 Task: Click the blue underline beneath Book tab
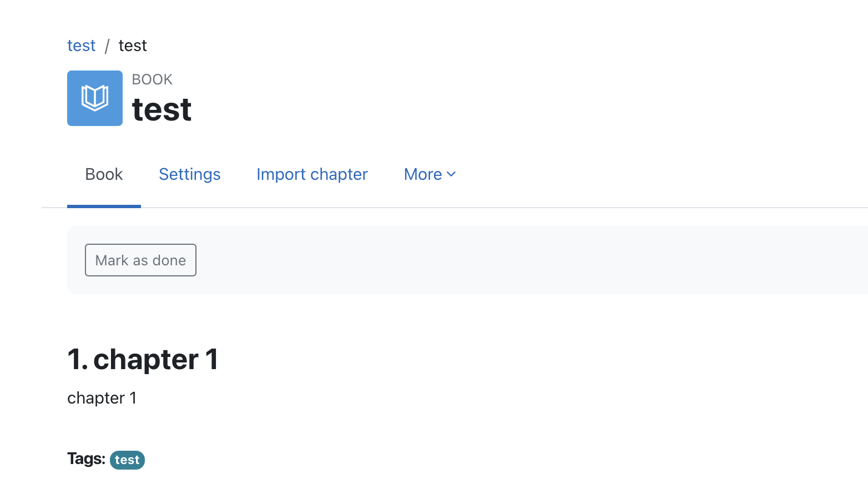tap(104, 206)
